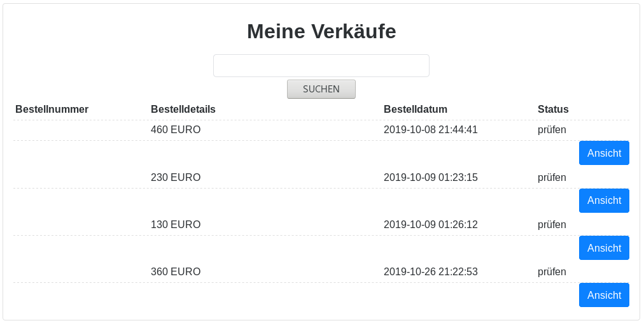Click prüfen status of 460 EURO order
The image size is (644, 323).
(x=552, y=130)
